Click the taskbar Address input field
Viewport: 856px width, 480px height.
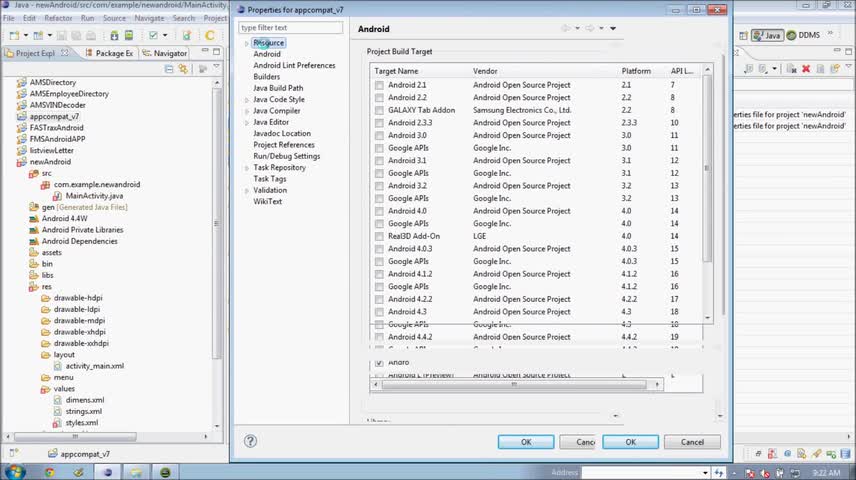(x=645, y=472)
